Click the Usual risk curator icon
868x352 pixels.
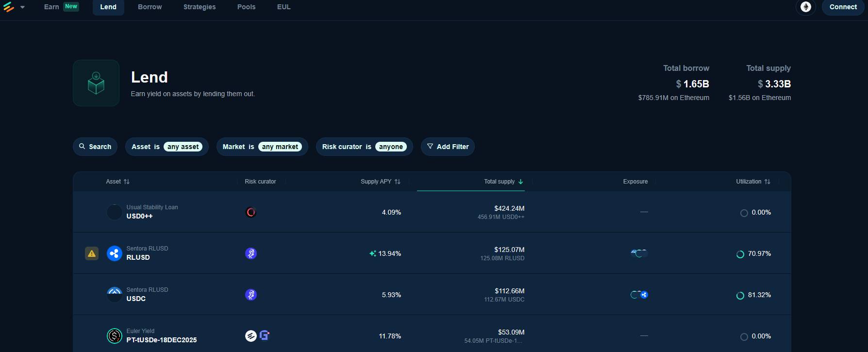coord(250,212)
